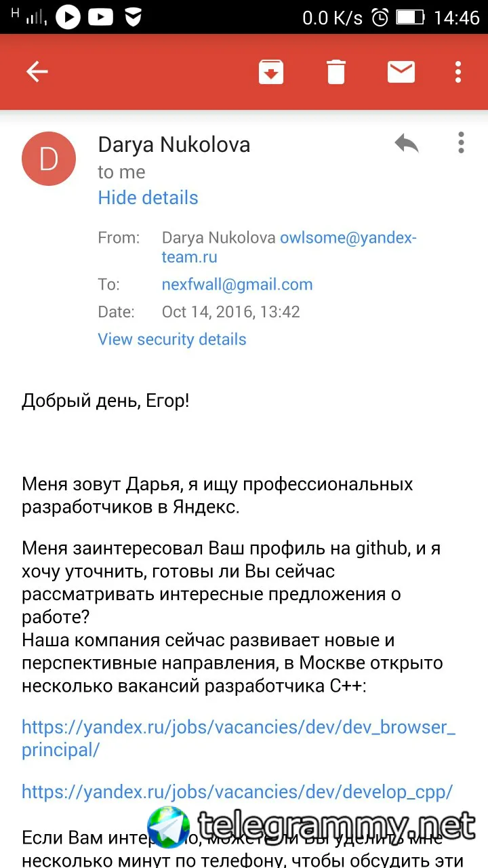Delete the email with trash icon
This screenshot has width=488, height=868.
click(x=336, y=71)
